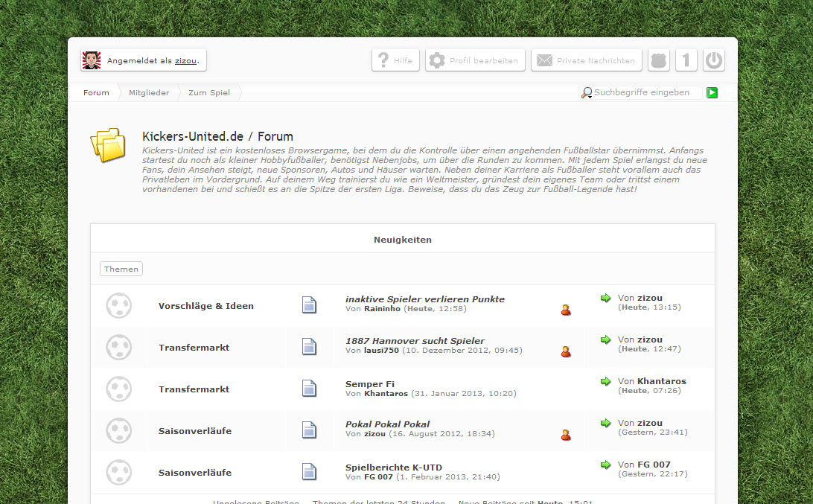Click the zizou user avatar image
The image size is (813, 504).
[92, 60]
